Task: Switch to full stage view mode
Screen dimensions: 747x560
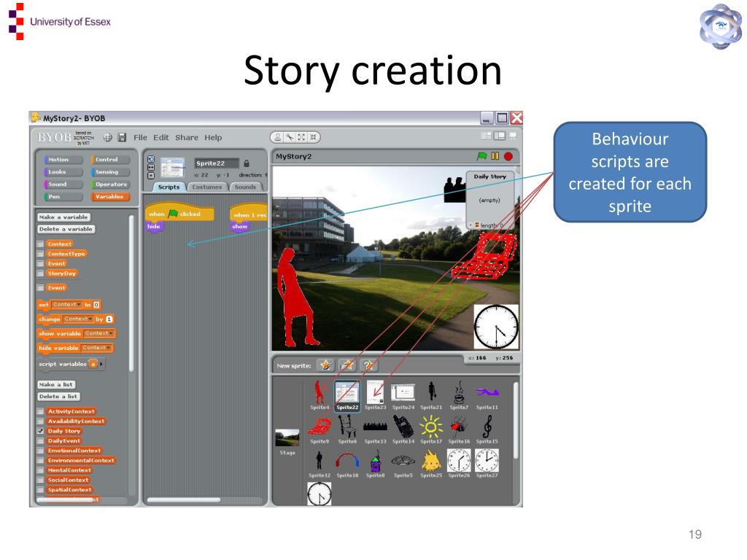Action: coord(499,136)
